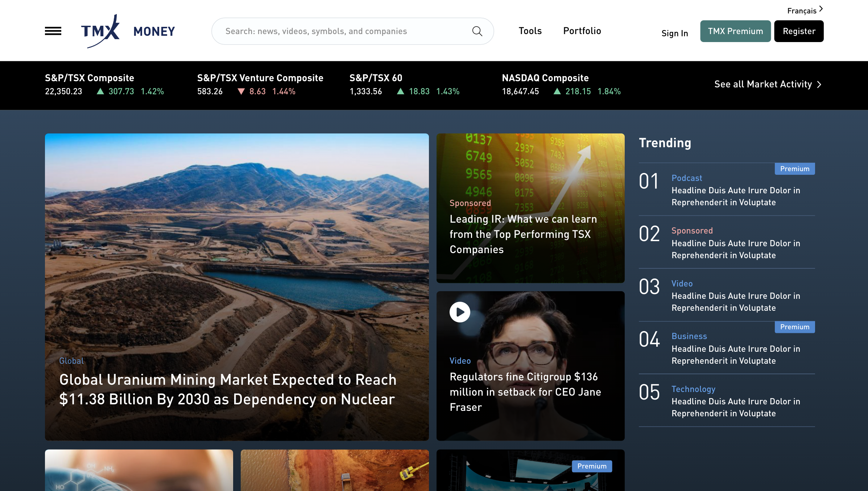Click Sign In

(x=674, y=33)
